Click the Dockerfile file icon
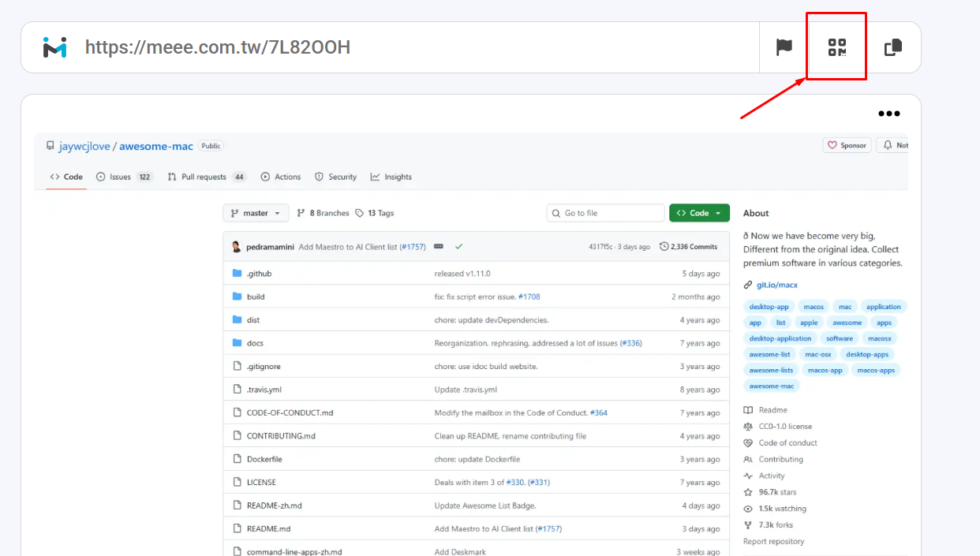This screenshot has width=980, height=556. point(237,459)
